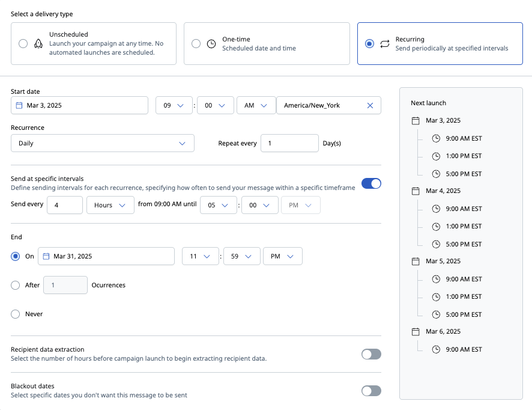This screenshot has width=532, height=410.
Task: Click calendar icon beside Mar 5, 2025 launch
Action: (416, 262)
